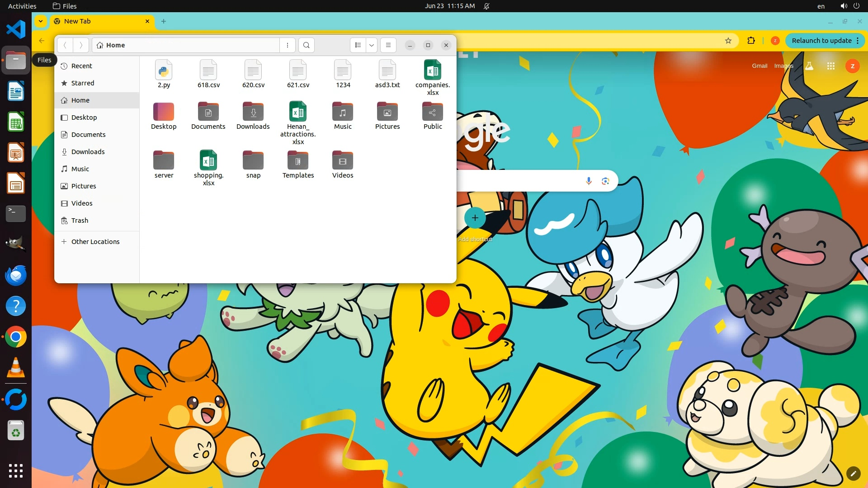Open the Files hamburger menu
This screenshot has width=868, height=488.
tap(388, 45)
